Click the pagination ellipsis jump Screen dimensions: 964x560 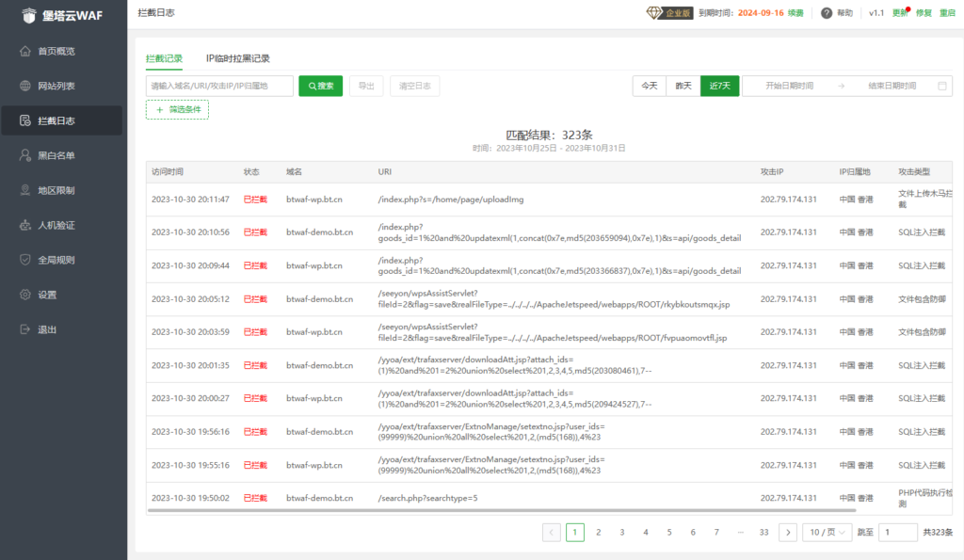(740, 533)
